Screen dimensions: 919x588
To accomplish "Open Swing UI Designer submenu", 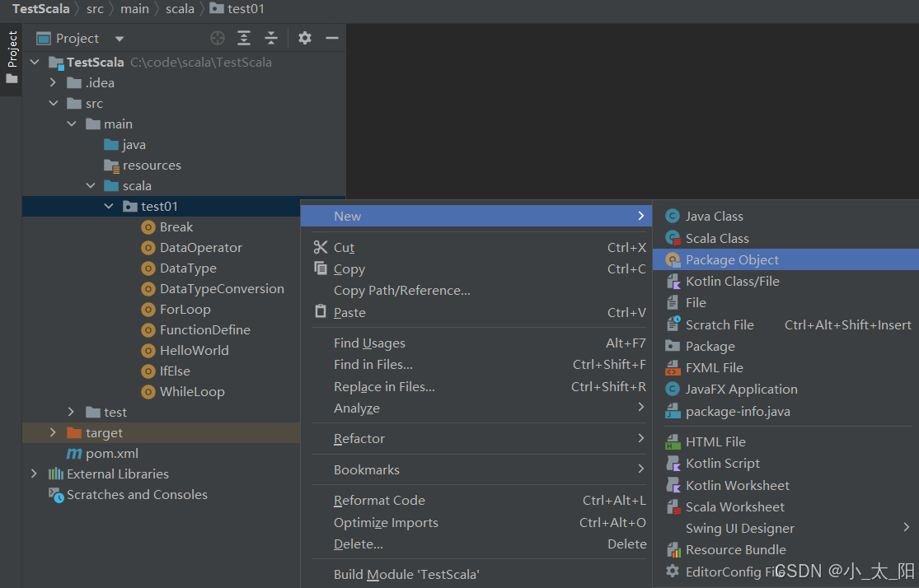I will (785, 528).
